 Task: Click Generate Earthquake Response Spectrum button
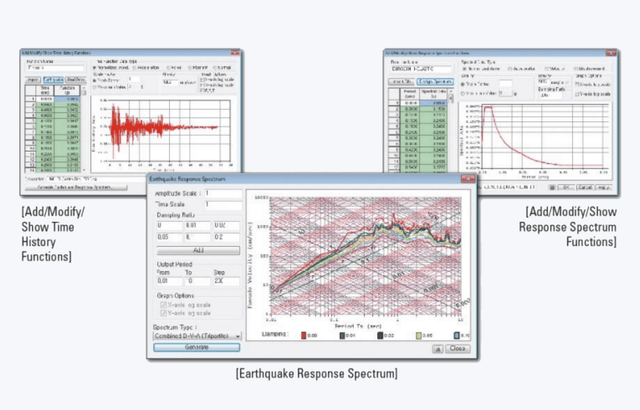coord(75,187)
